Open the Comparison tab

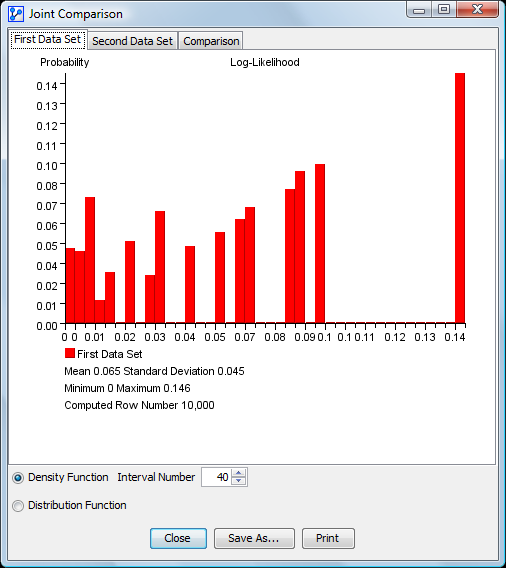(211, 41)
